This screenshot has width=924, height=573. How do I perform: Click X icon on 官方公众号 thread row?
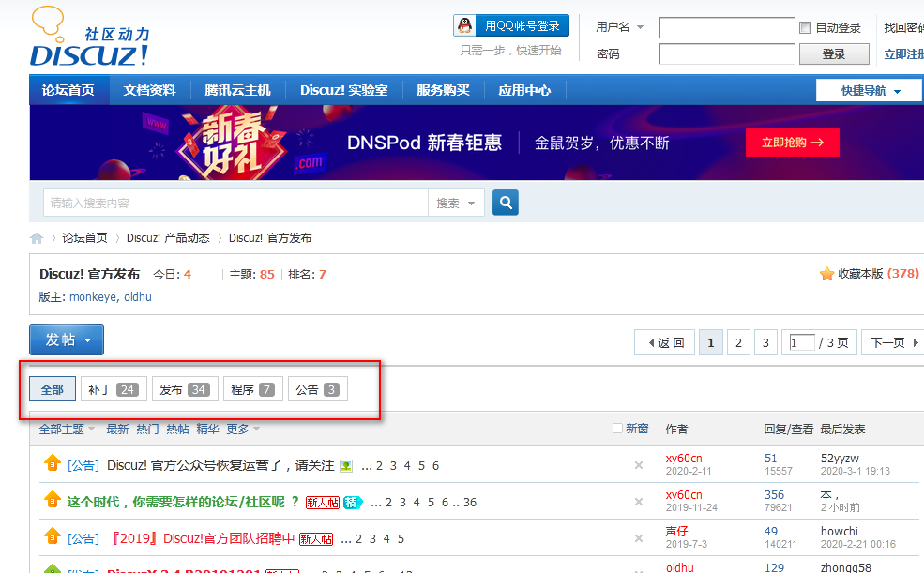pos(638,465)
